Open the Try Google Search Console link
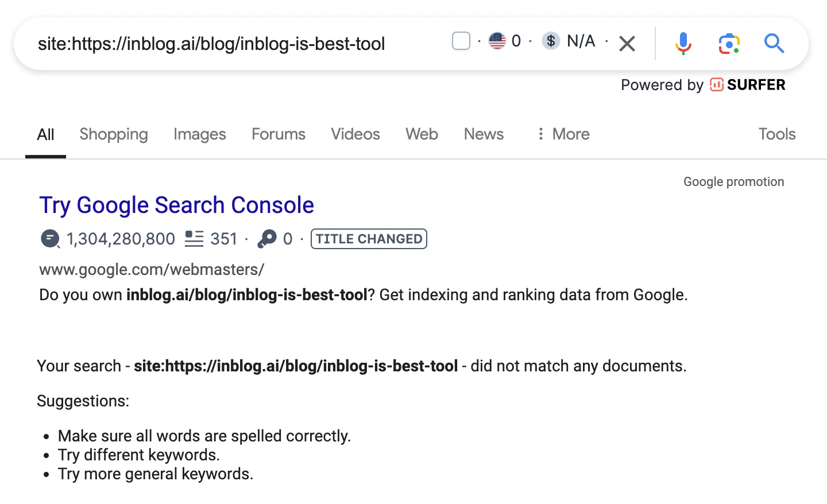The width and height of the screenshot is (827, 504). point(176,206)
